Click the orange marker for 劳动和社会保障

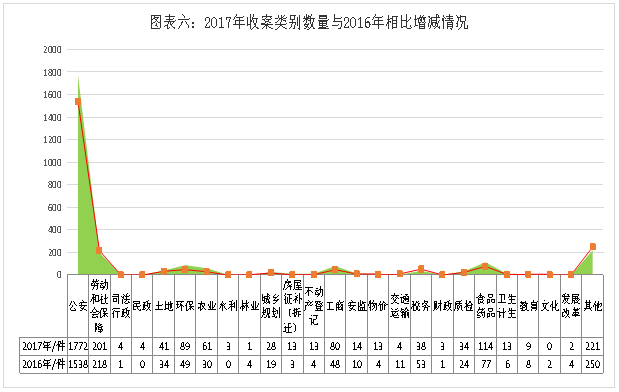(x=99, y=250)
